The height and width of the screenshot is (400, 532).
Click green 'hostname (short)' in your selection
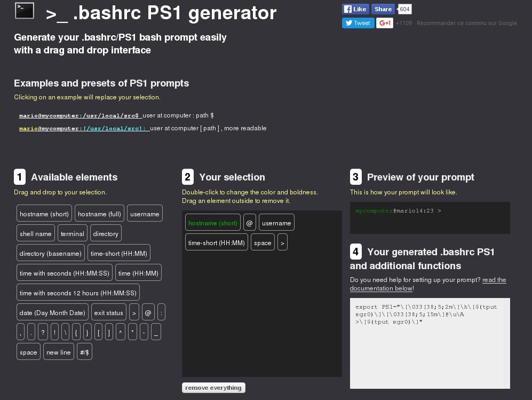[x=213, y=223]
